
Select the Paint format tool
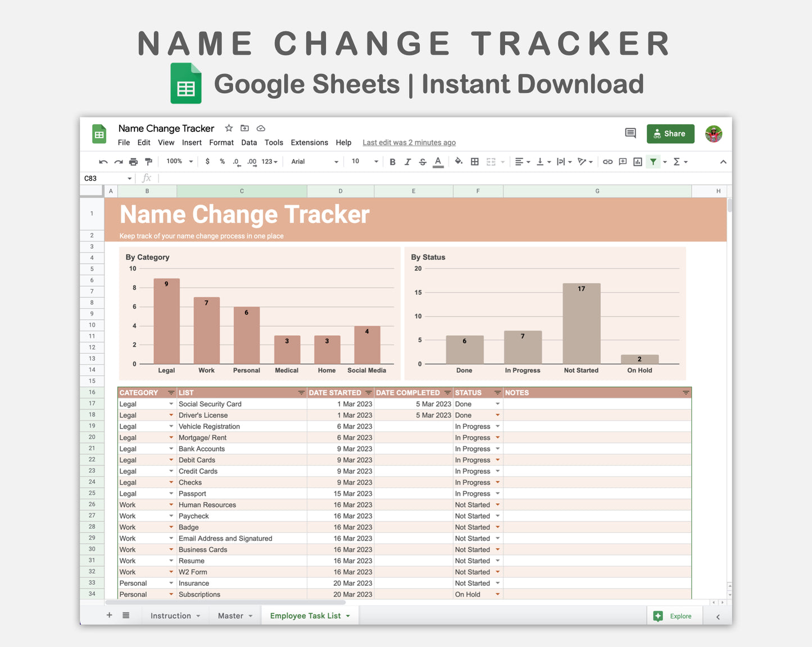coord(148,161)
